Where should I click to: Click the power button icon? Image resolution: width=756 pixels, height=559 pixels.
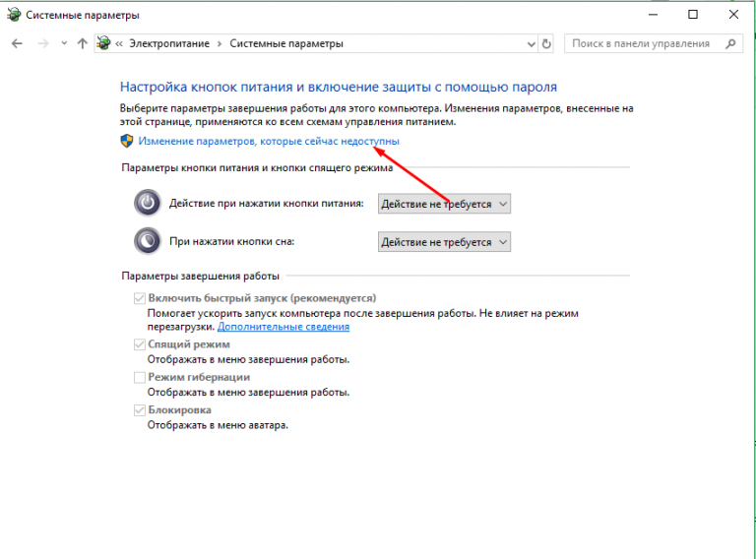(x=147, y=203)
